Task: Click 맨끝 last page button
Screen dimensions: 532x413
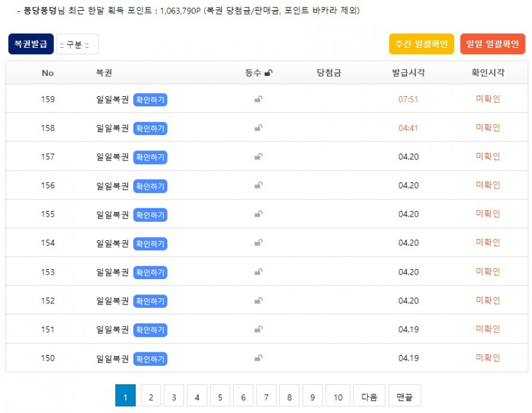Action: tap(405, 395)
